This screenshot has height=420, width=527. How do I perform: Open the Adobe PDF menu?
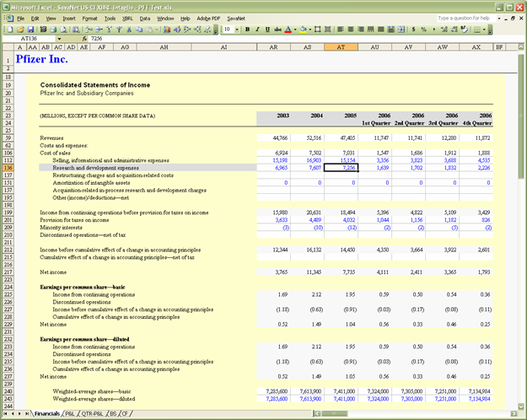pyautogui.click(x=208, y=19)
